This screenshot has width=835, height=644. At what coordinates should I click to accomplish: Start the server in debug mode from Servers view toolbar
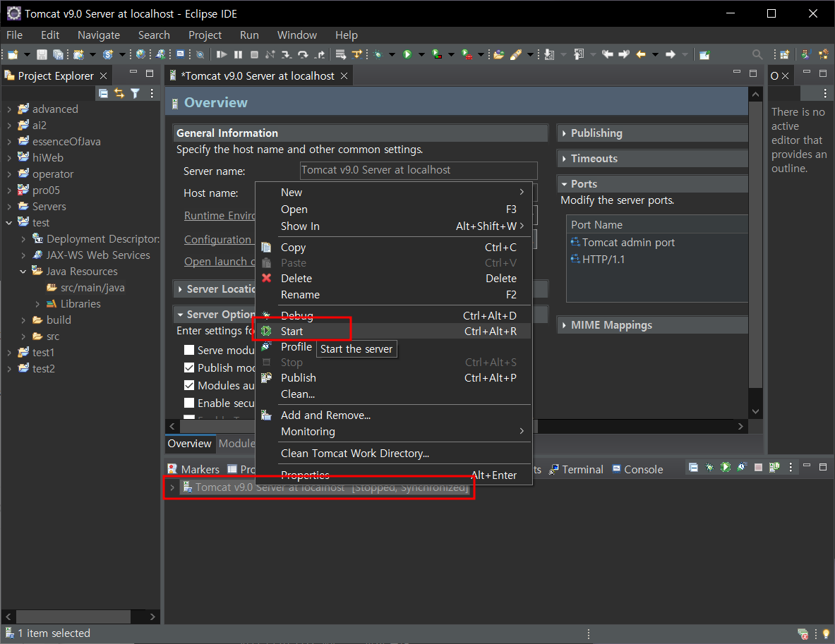[709, 467]
